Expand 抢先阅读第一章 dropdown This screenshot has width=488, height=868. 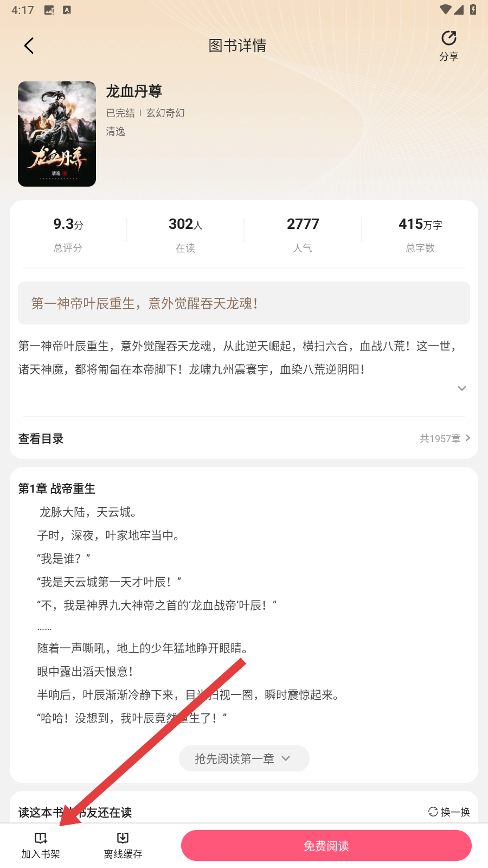tap(244, 758)
